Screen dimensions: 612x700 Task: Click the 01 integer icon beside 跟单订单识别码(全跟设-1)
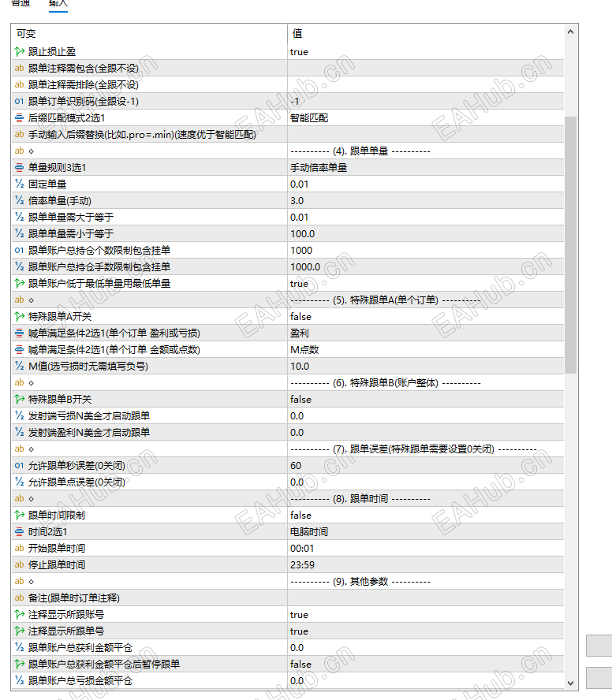pos(19,102)
